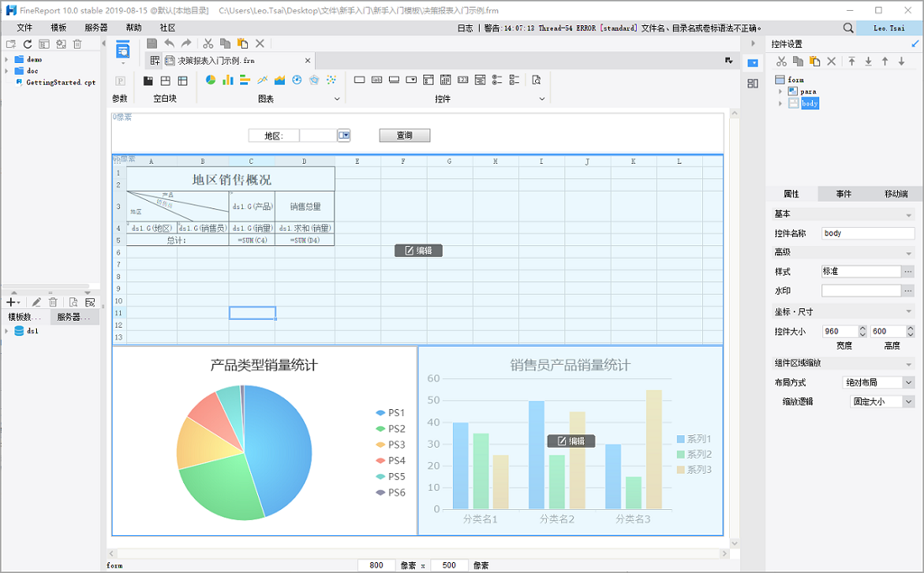Switch to the 移动端 tab

[x=895, y=194]
